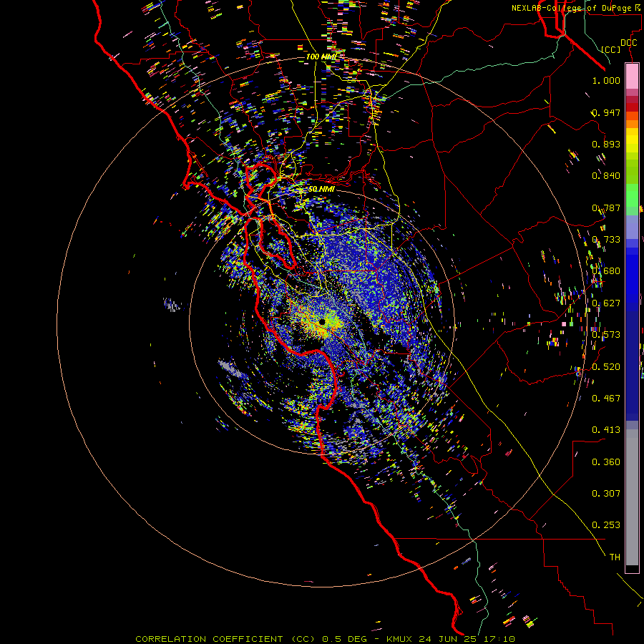Click the 17:10 time stamp in caption

point(500,639)
